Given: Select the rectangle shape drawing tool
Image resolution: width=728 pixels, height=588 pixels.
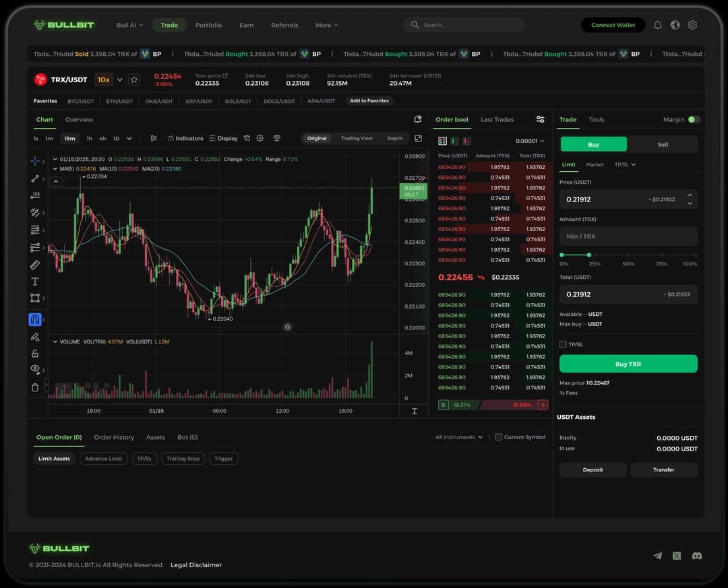Looking at the screenshot, I should (35, 298).
